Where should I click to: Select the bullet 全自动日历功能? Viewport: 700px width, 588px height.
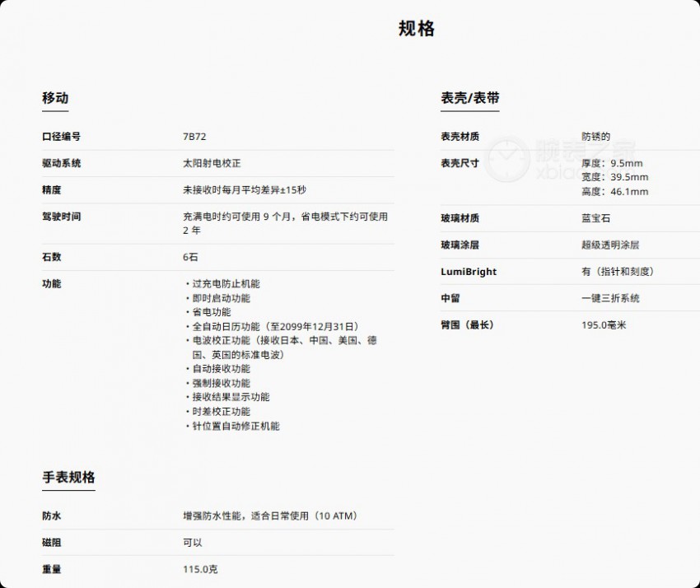pyautogui.click(x=226, y=326)
